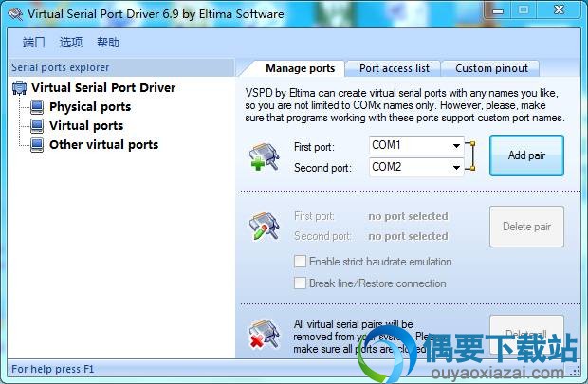588x384 pixels.
Task: Click the port pair link bracket icon
Action: (x=470, y=156)
